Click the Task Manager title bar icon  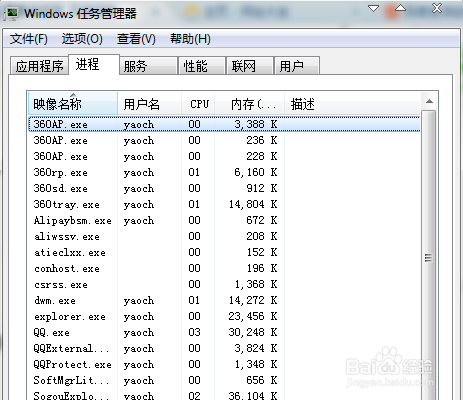tap(11, 14)
